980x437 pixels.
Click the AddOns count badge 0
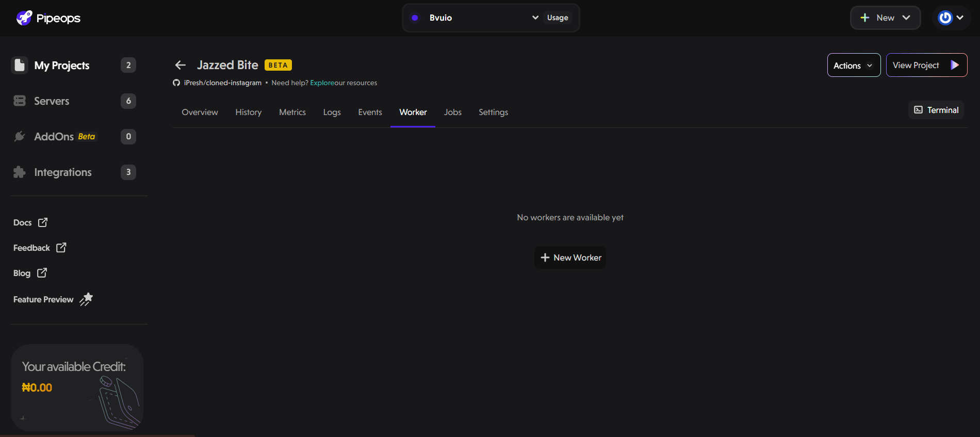coord(128,136)
